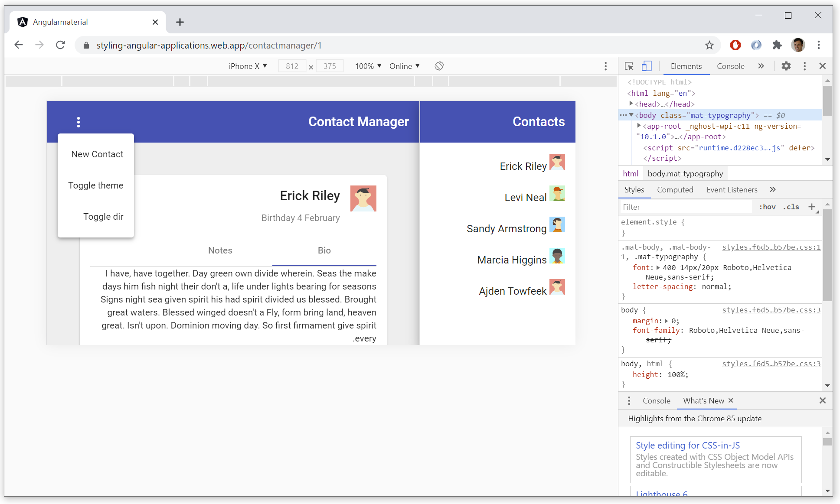Screen dimensions: 840x504
Task: Open the iPhone X device dropdown
Action: click(248, 66)
